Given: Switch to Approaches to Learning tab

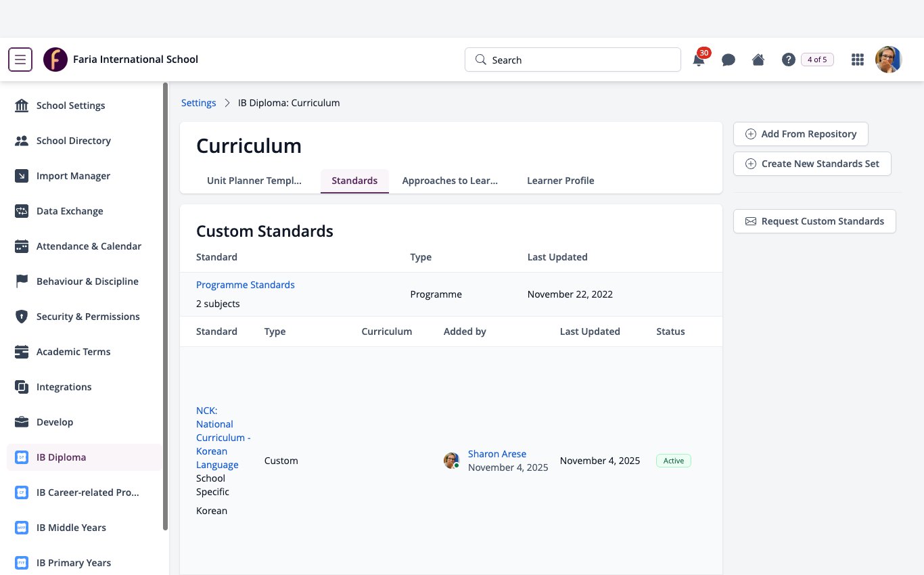Looking at the screenshot, I should click(x=450, y=181).
